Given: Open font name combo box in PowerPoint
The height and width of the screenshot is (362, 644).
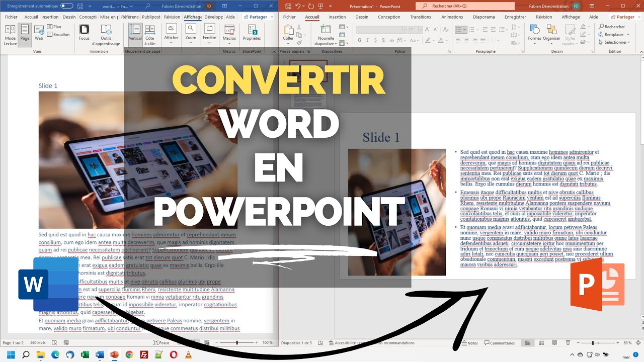Looking at the screenshot, I should (x=380, y=30).
